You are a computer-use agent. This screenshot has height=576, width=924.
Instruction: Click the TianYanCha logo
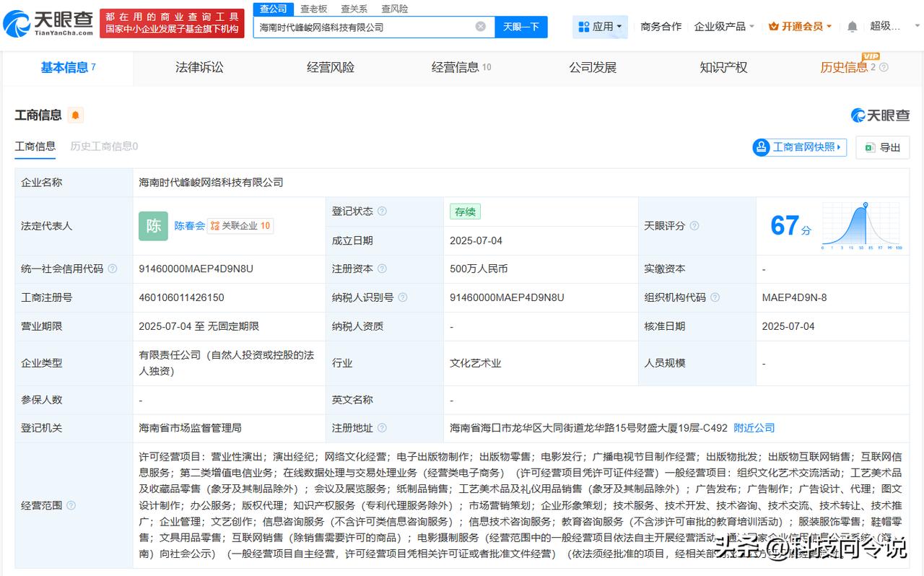(x=48, y=24)
